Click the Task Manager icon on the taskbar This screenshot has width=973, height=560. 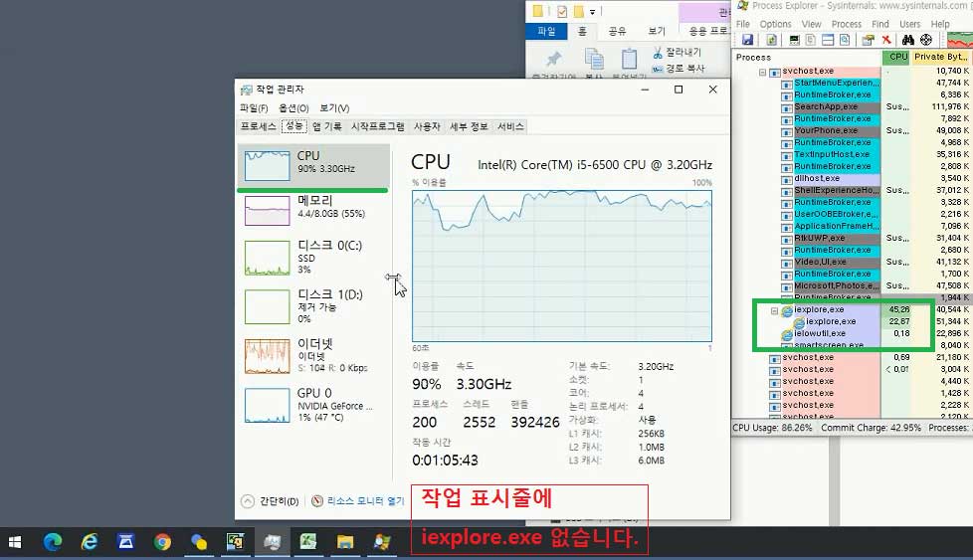[272, 543]
